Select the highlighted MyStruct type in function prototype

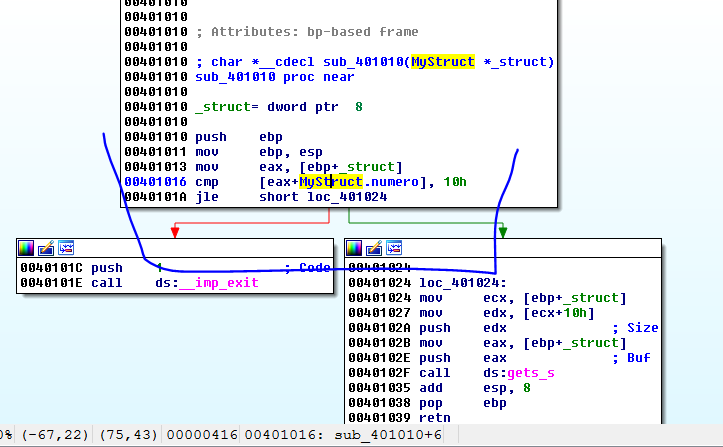[x=443, y=62]
